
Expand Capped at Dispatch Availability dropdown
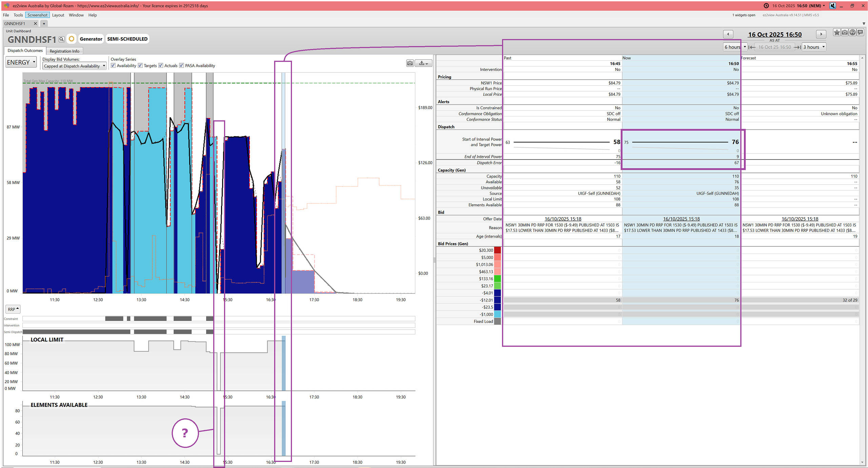point(74,66)
